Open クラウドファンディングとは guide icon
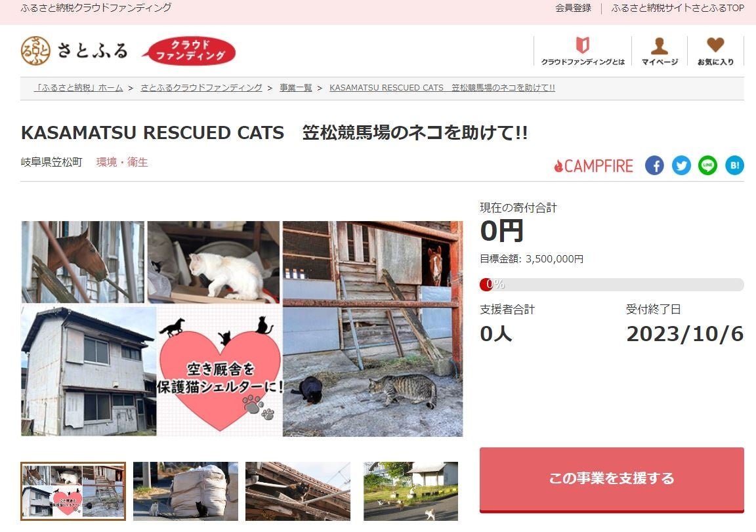This screenshot has height=532, width=756. [x=583, y=51]
